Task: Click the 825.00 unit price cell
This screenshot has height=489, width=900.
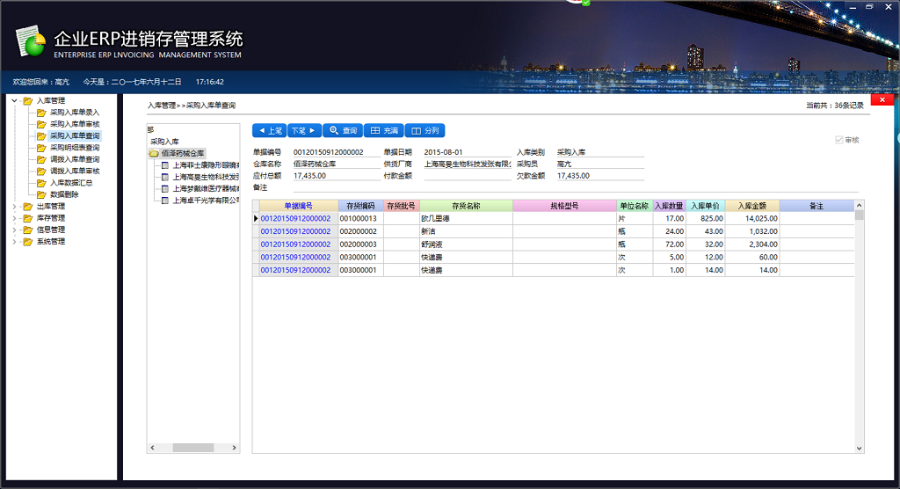Action: click(705, 219)
